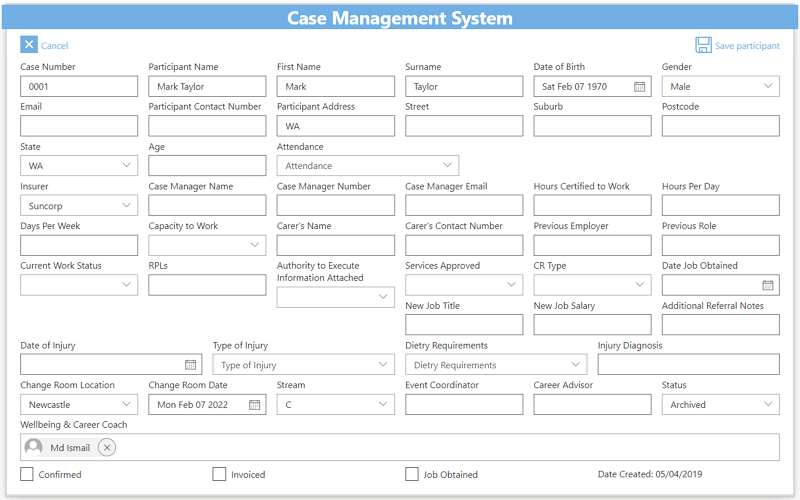Open the CR Type dropdown
Screen dimensions: 800x500
pos(592,285)
